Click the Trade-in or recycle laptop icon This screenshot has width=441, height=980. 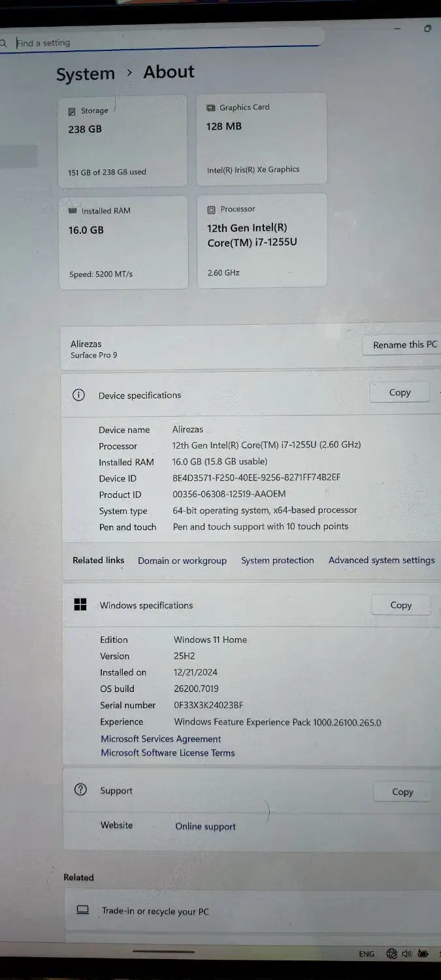tap(82, 910)
